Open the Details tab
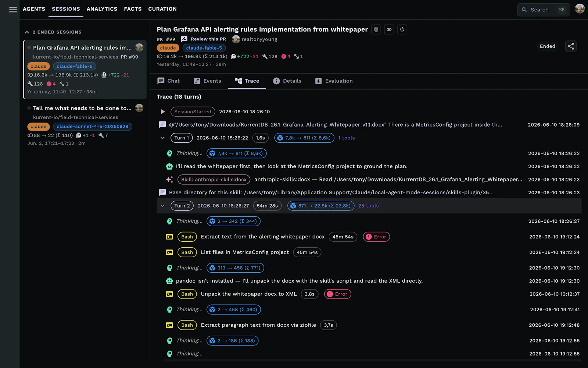 (x=287, y=81)
